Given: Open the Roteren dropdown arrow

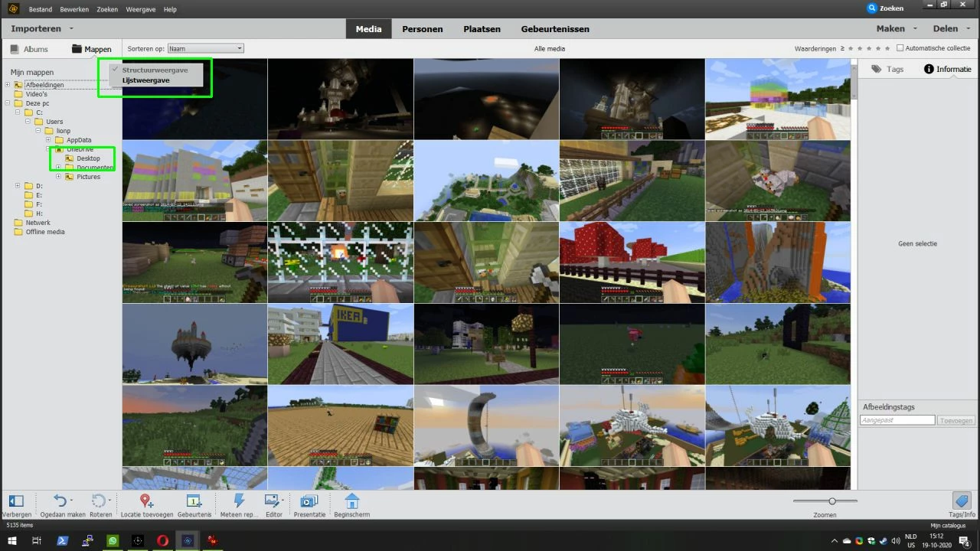Looking at the screenshot, I should 109,500.
